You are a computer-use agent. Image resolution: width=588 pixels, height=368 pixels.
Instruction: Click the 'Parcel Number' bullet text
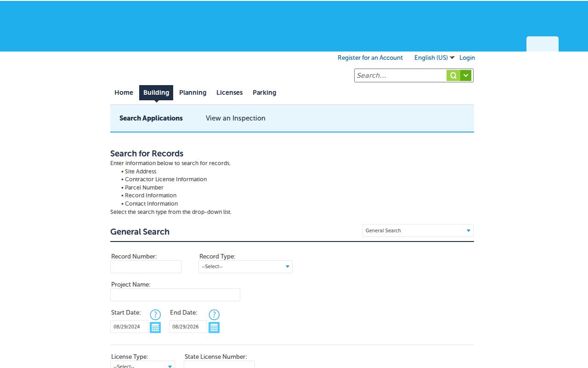144,188
